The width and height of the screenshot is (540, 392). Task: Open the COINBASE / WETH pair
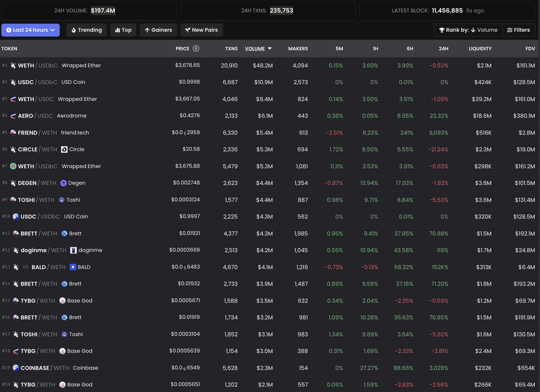click(x=269, y=368)
